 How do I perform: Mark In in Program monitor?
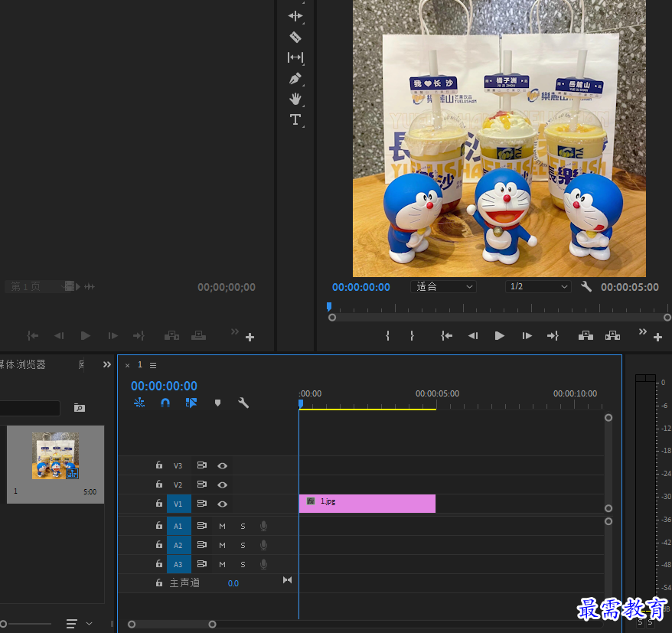[387, 336]
